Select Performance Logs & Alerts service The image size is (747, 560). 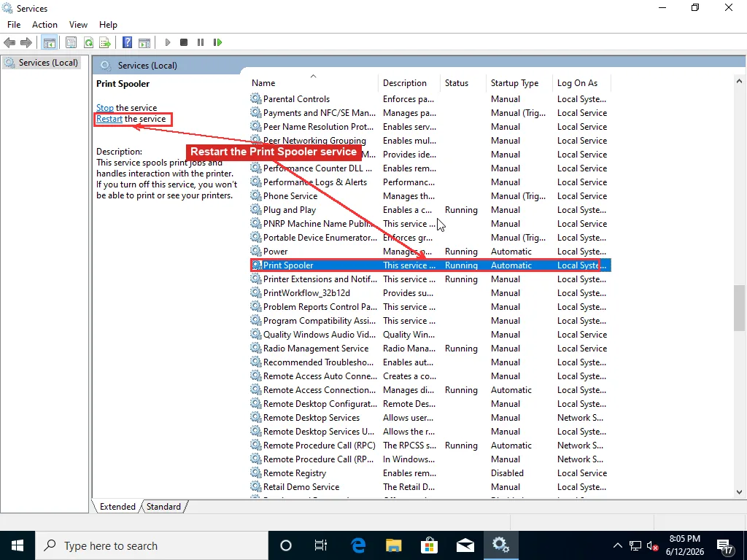(x=430, y=182)
